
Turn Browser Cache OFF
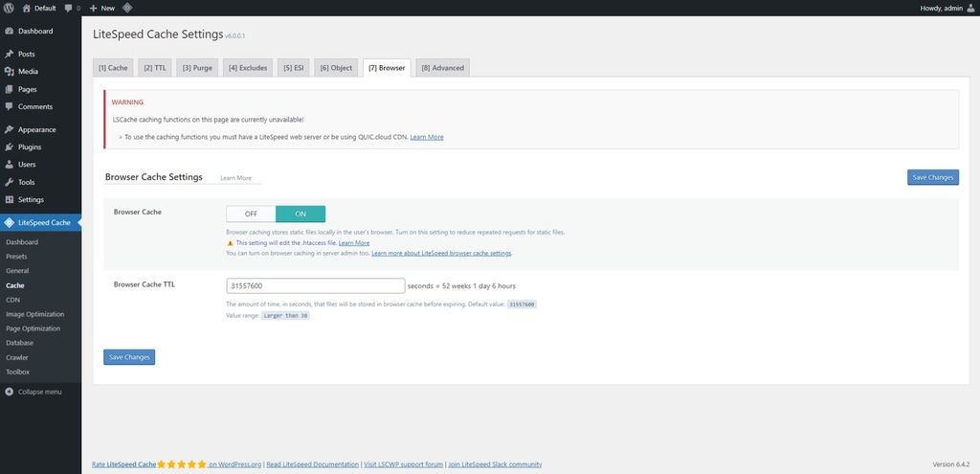click(x=251, y=214)
